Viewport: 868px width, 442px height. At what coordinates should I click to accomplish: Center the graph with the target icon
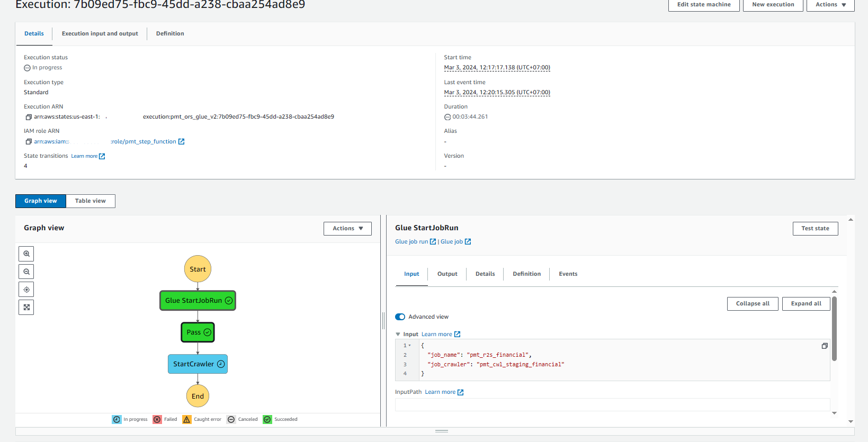[x=26, y=290]
